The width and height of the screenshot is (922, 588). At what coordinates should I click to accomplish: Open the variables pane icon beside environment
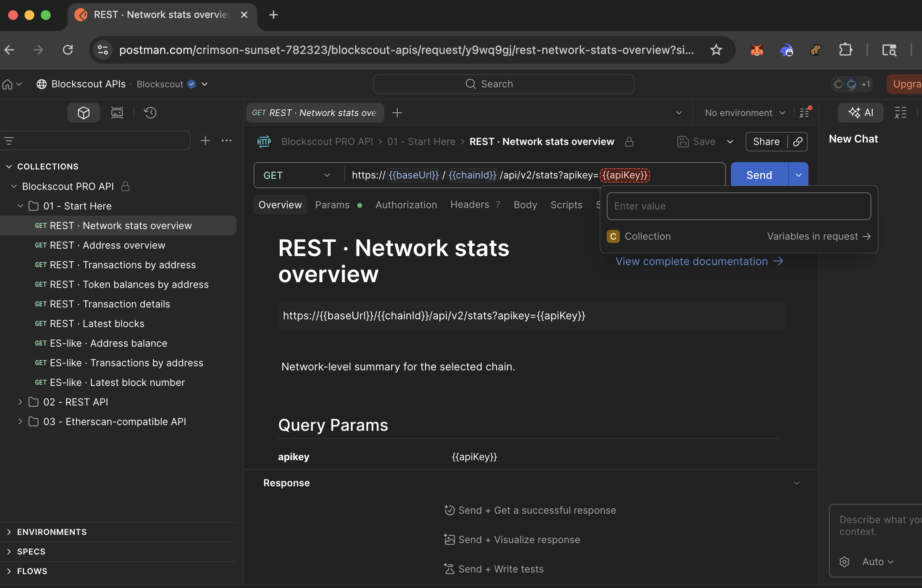tap(805, 113)
